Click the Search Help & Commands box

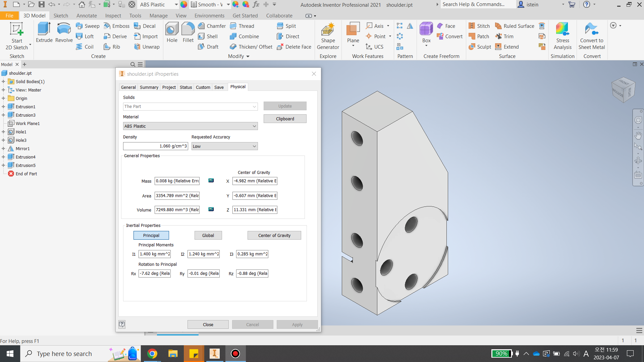coord(478,4)
